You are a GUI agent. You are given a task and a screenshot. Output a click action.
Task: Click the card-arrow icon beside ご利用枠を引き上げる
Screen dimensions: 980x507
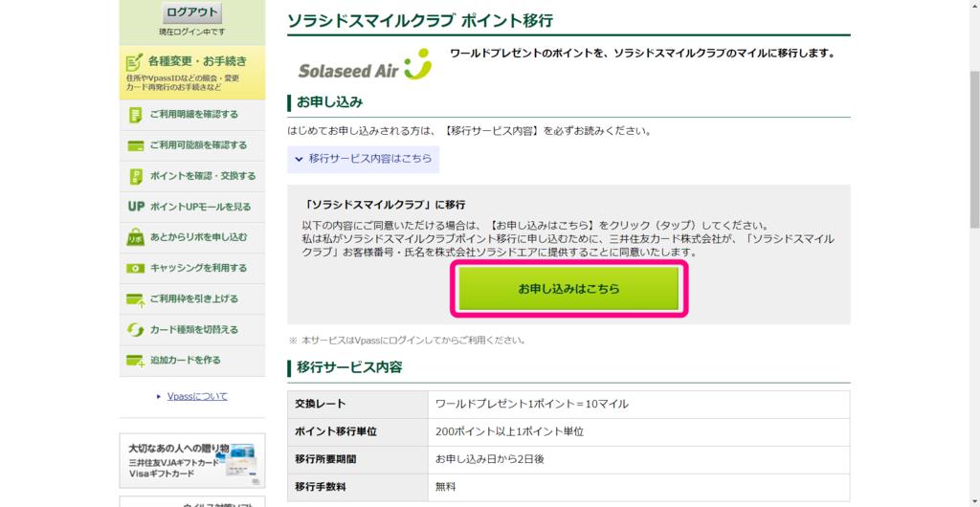136,299
